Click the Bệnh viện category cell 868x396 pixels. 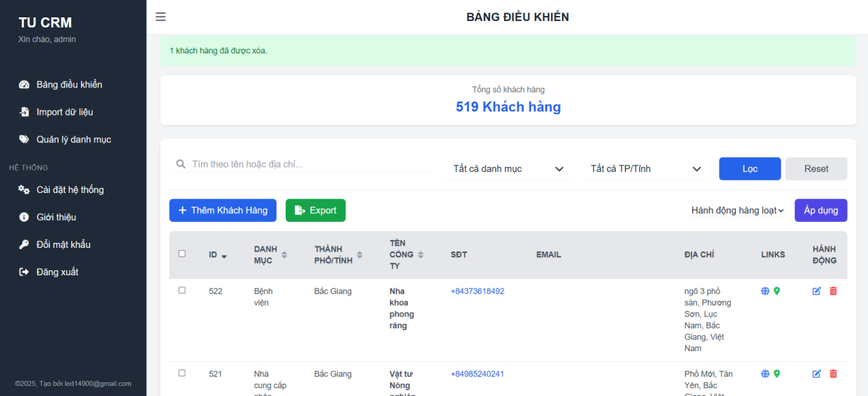coord(262,297)
